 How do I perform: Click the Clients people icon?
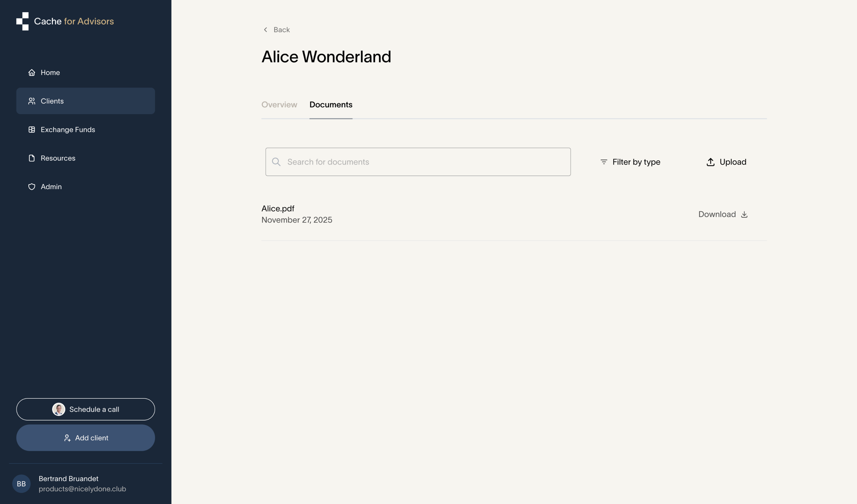tap(32, 101)
